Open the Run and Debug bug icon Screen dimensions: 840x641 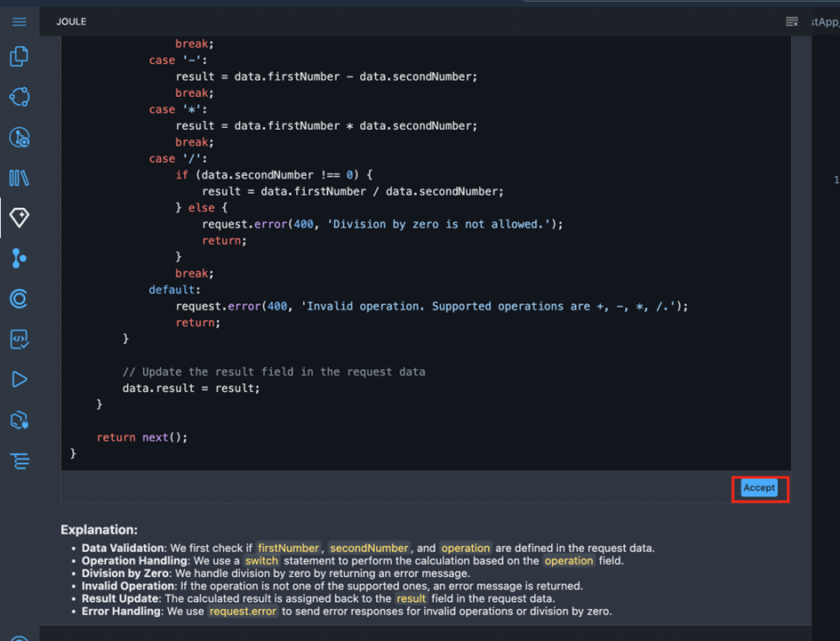(x=19, y=137)
